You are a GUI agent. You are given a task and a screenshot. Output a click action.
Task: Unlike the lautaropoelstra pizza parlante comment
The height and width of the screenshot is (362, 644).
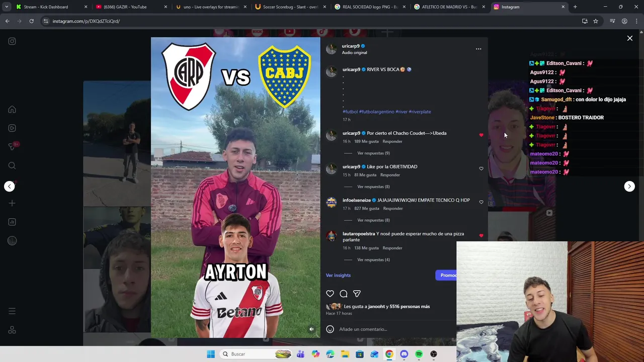point(481,236)
